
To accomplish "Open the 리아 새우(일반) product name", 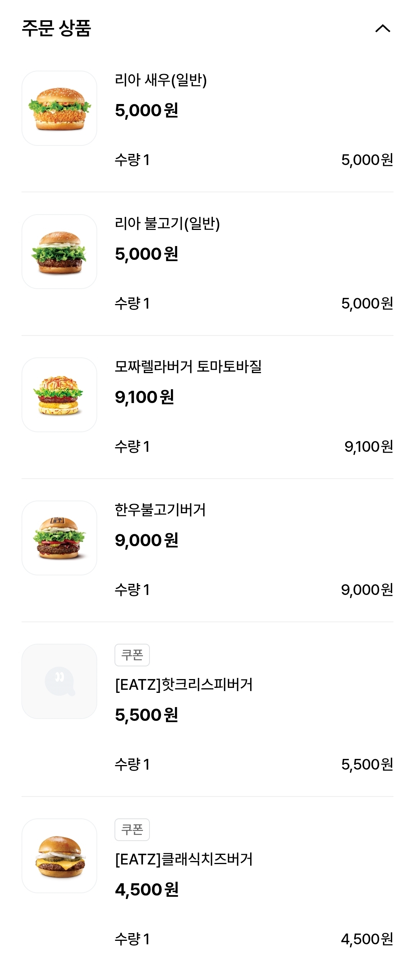I will click(x=161, y=80).
